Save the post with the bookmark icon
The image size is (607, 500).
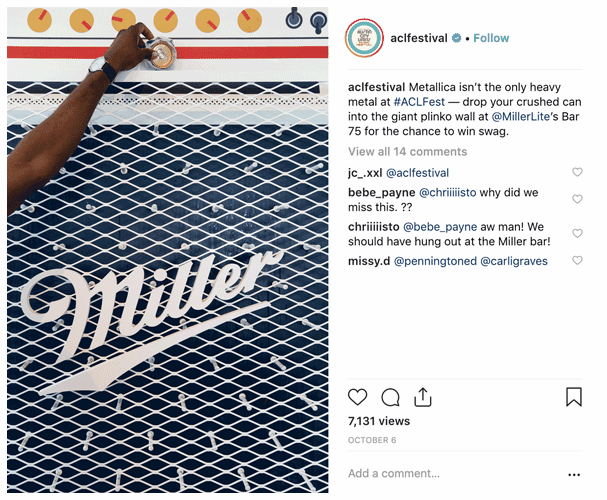(574, 397)
